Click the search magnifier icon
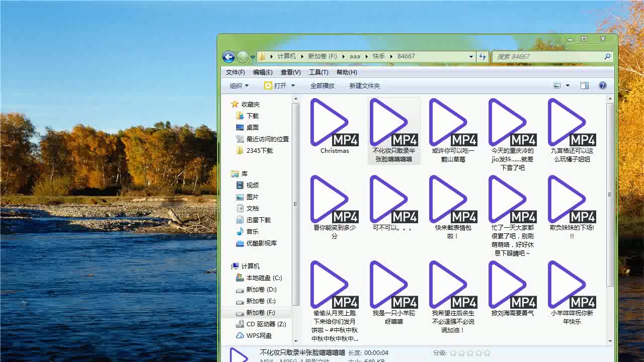Screen dimensions: 644x362 pos(608,56)
